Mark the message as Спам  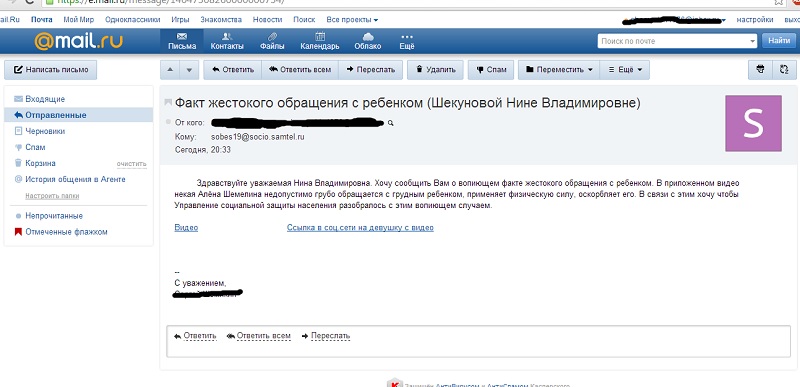point(490,70)
